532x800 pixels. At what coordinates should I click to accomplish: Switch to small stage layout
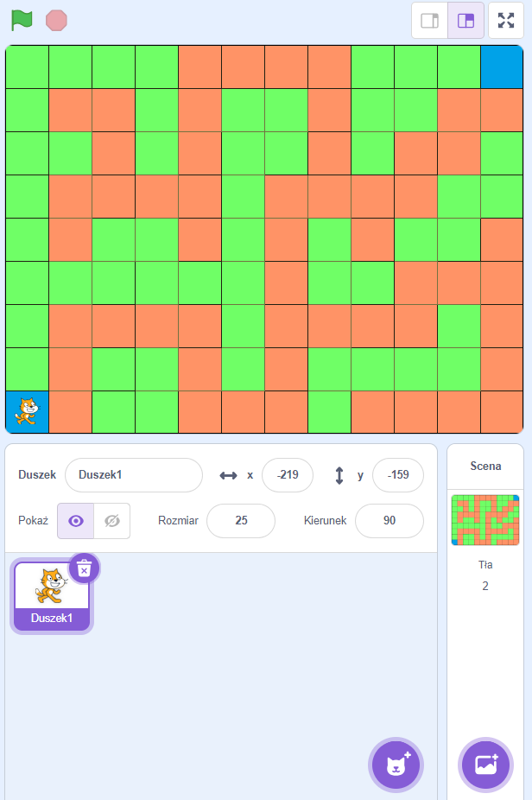(429, 21)
